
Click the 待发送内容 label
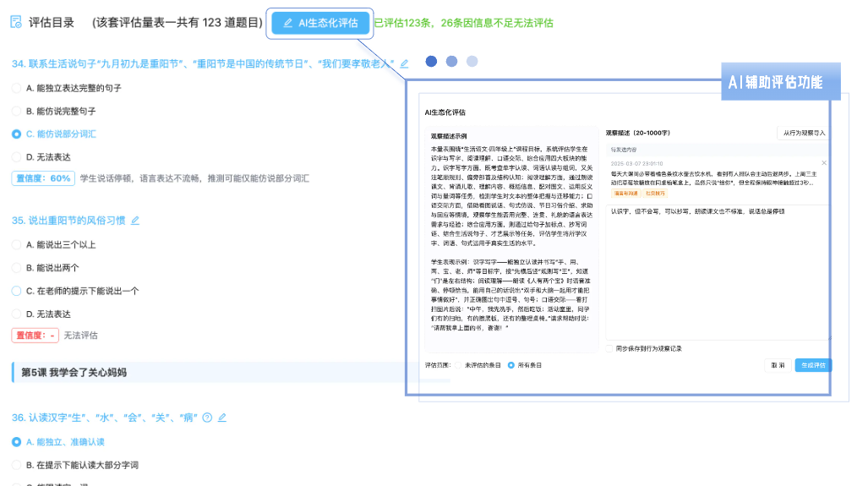pos(624,150)
